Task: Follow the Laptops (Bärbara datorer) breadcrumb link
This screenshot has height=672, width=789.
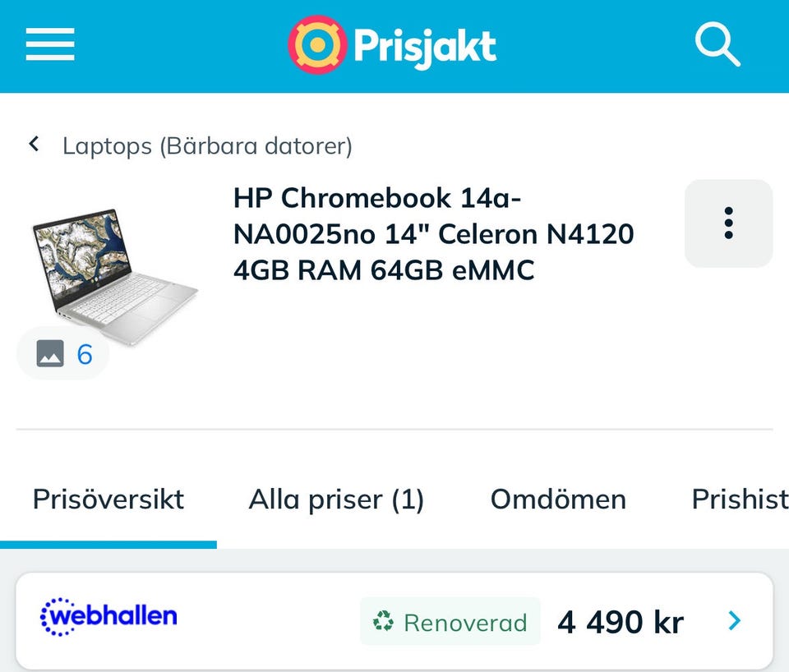Action: coord(207,146)
